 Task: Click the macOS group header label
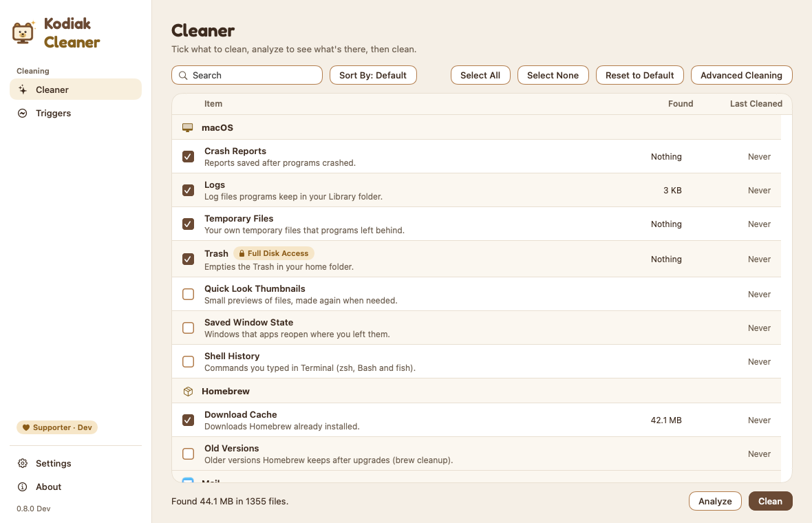[x=217, y=127]
